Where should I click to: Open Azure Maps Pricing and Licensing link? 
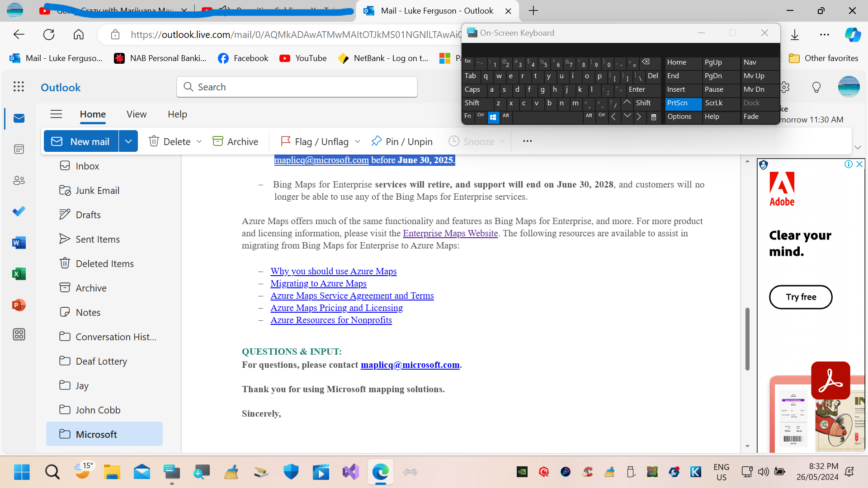(337, 308)
